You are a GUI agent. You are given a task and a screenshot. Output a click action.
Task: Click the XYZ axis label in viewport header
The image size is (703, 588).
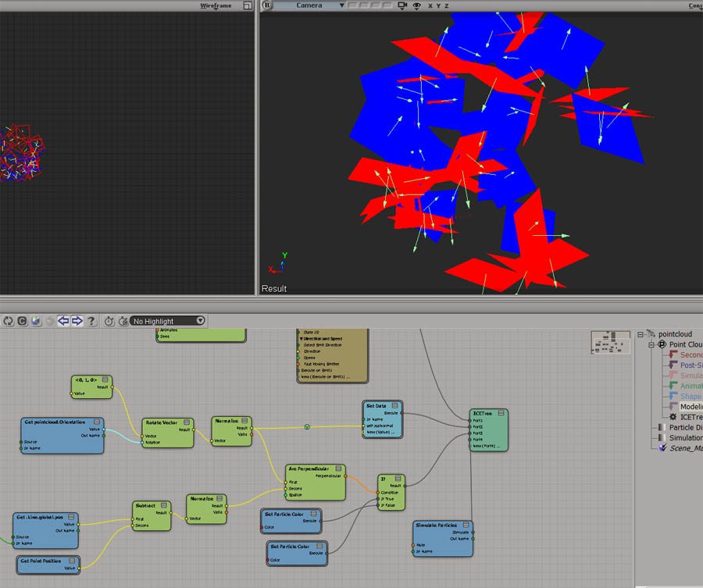pyautogui.click(x=437, y=5)
